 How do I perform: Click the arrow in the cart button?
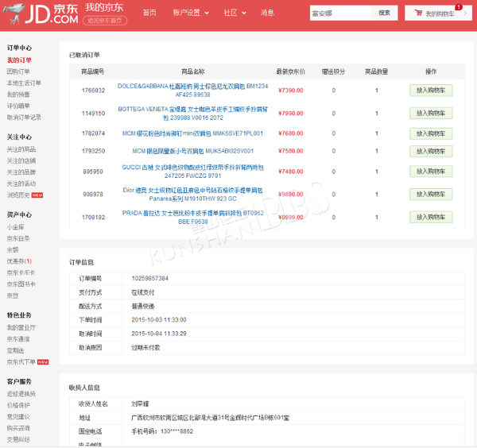coord(465,13)
